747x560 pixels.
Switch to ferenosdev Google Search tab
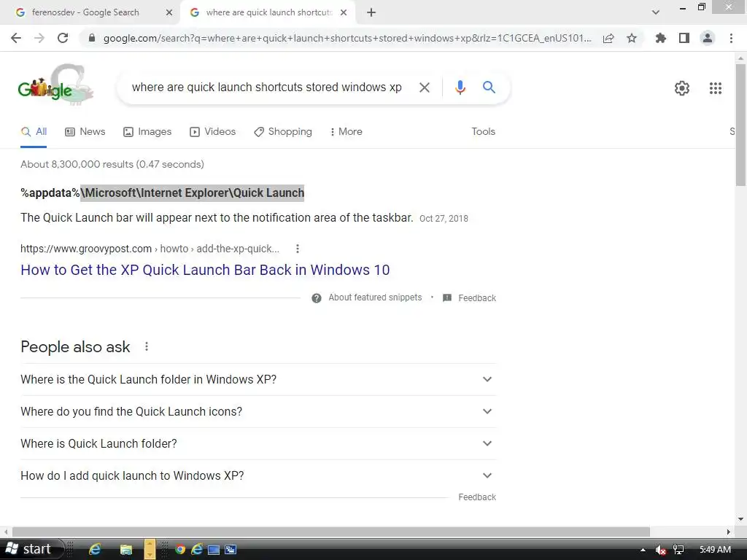click(x=85, y=12)
